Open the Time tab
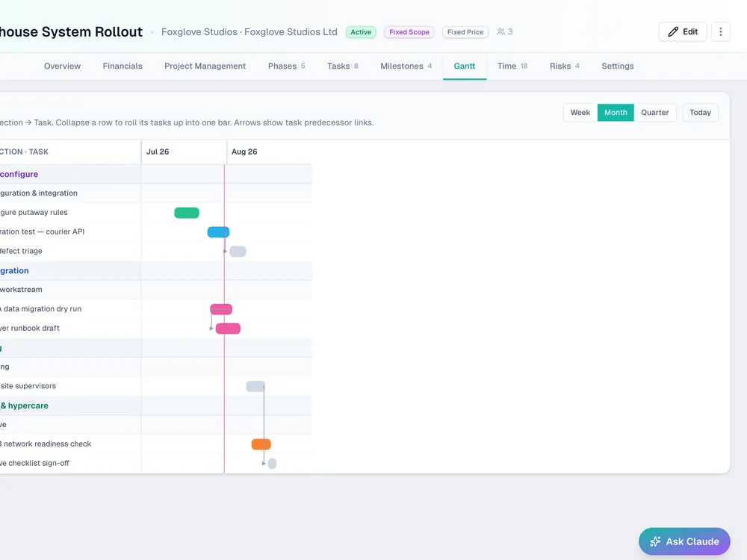747x560 pixels. click(x=512, y=66)
